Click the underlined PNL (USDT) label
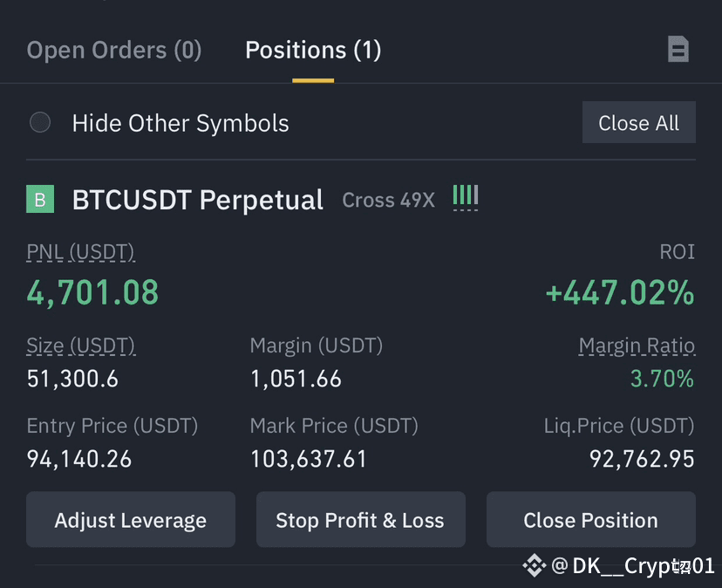 point(80,252)
